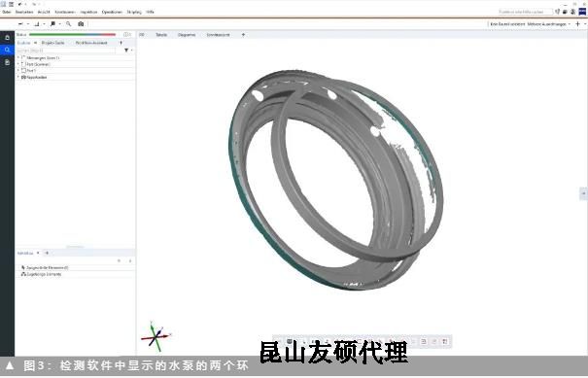The height and width of the screenshot is (378, 588).
Task: Expand the Reportseiten tree node
Action: [x=18, y=77]
